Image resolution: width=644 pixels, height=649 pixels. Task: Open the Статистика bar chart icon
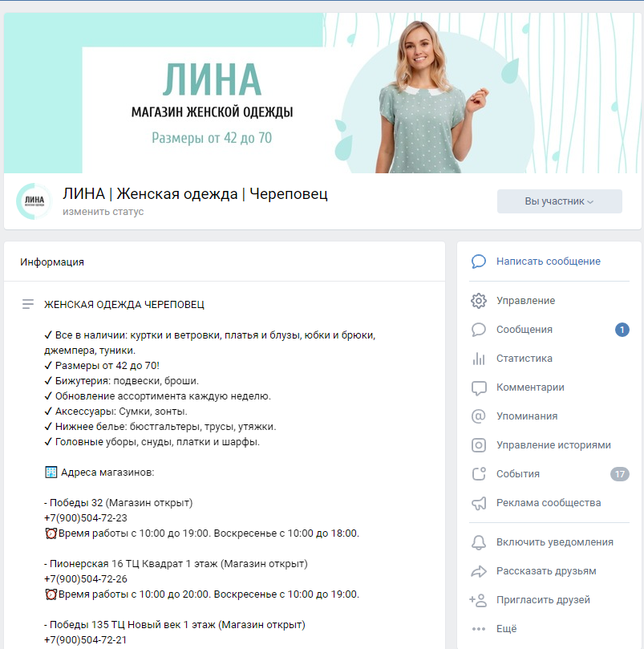(x=479, y=359)
